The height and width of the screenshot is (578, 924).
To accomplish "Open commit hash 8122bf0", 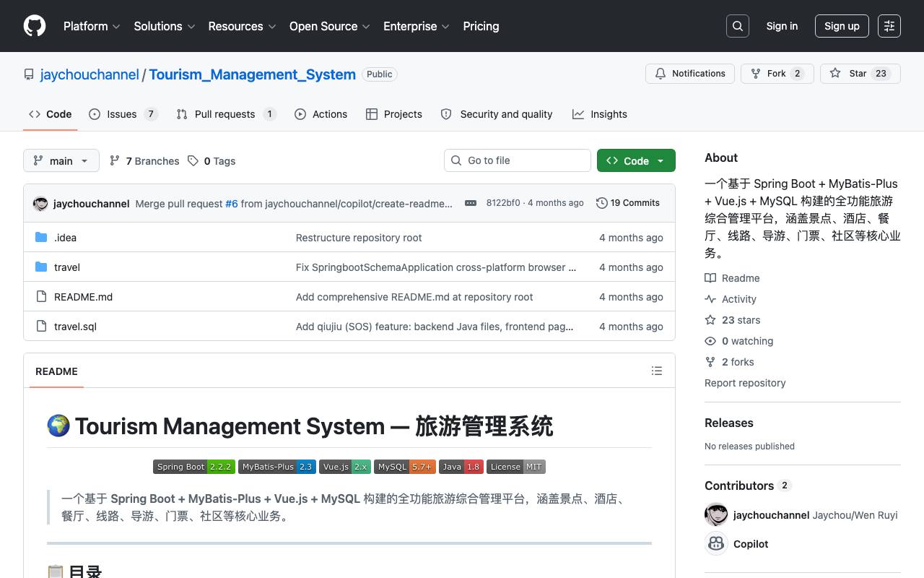I will tap(503, 203).
